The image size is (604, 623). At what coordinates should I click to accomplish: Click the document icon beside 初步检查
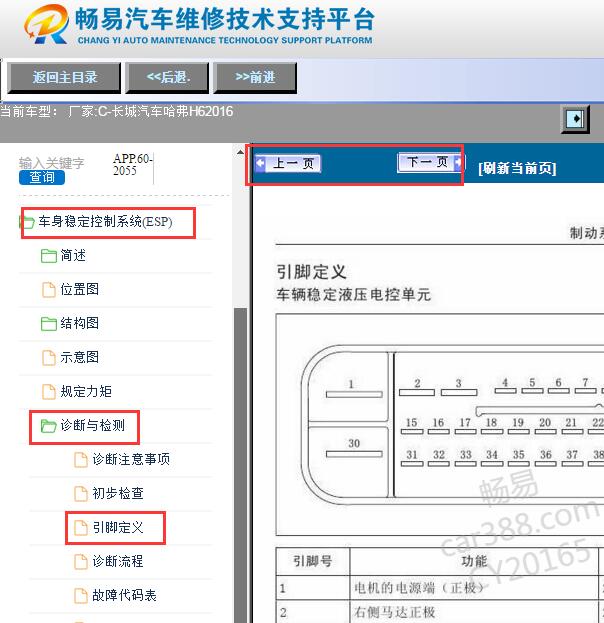[81, 494]
